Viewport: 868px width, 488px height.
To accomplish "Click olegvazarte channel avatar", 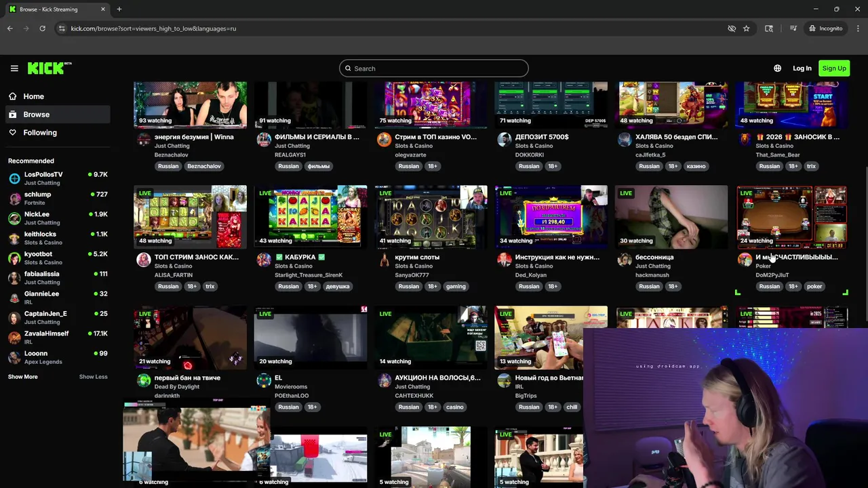I will [384, 140].
